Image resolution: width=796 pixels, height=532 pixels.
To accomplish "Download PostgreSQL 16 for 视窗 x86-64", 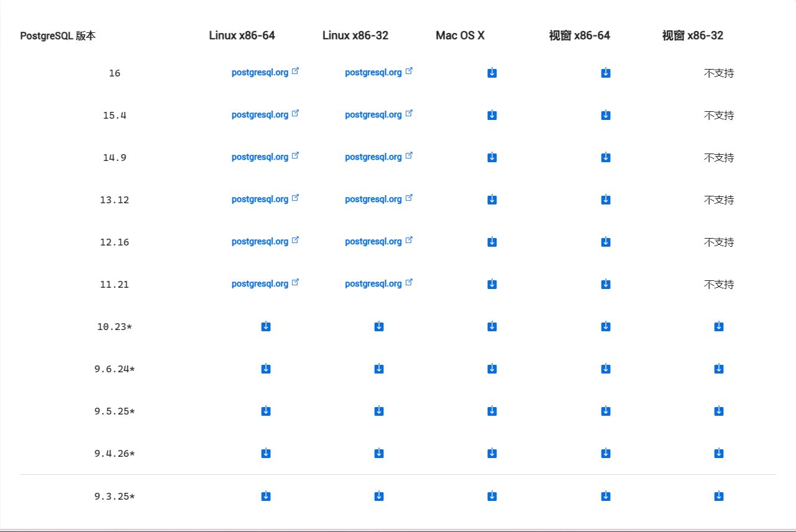I will pyautogui.click(x=606, y=73).
